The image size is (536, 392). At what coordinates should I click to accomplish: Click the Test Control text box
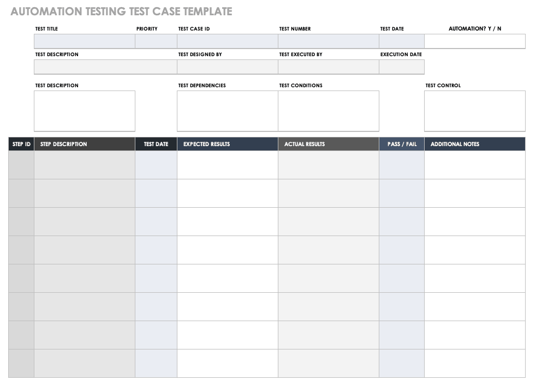[x=475, y=111]
